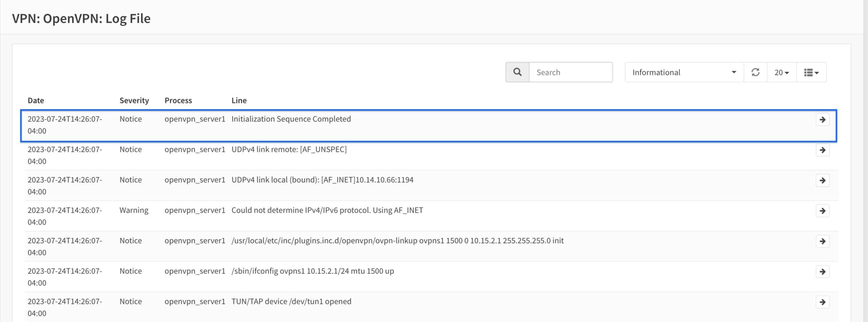Sort logs by the Date column header
Viewport: 868px width, 322px height.
pyautogui.click(x=36, y=100)
